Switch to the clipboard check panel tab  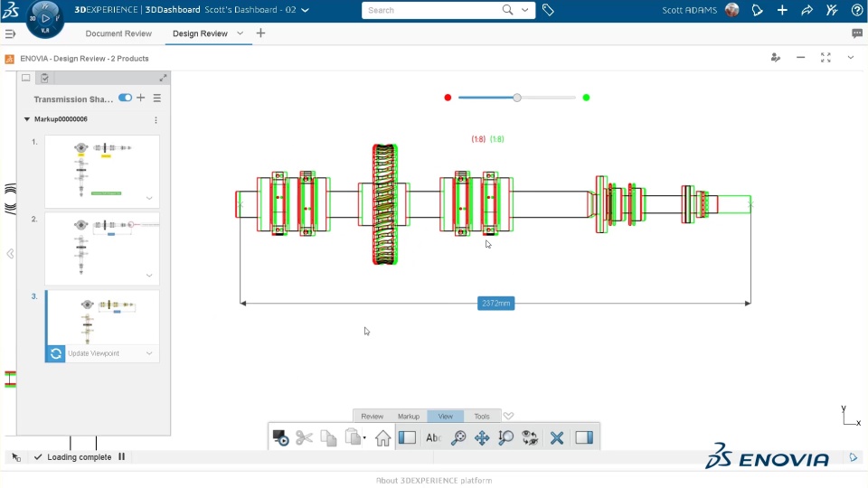point(45,78)
